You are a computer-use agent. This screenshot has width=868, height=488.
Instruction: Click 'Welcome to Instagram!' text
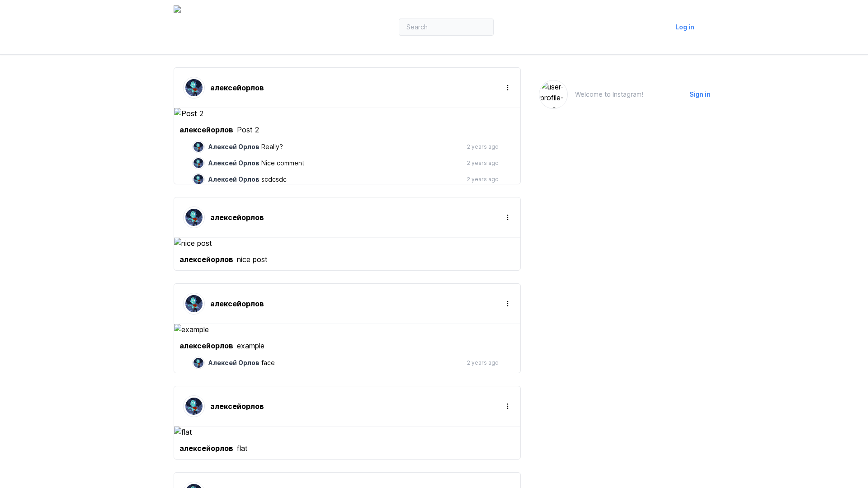click(609, 94)
